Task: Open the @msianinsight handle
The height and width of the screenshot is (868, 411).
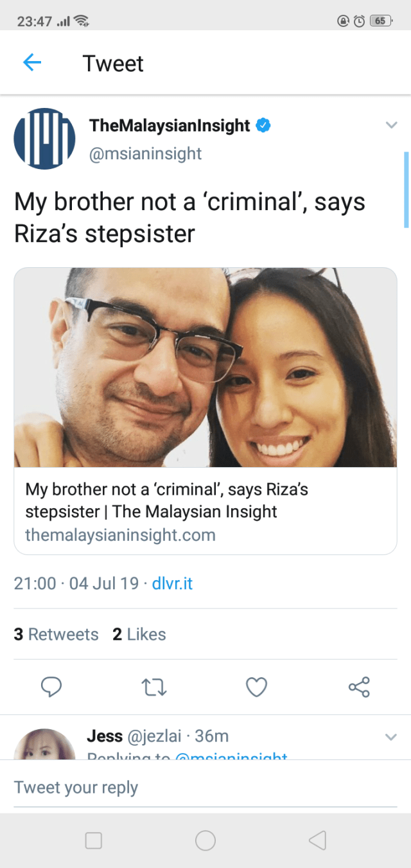Action: 146,154
